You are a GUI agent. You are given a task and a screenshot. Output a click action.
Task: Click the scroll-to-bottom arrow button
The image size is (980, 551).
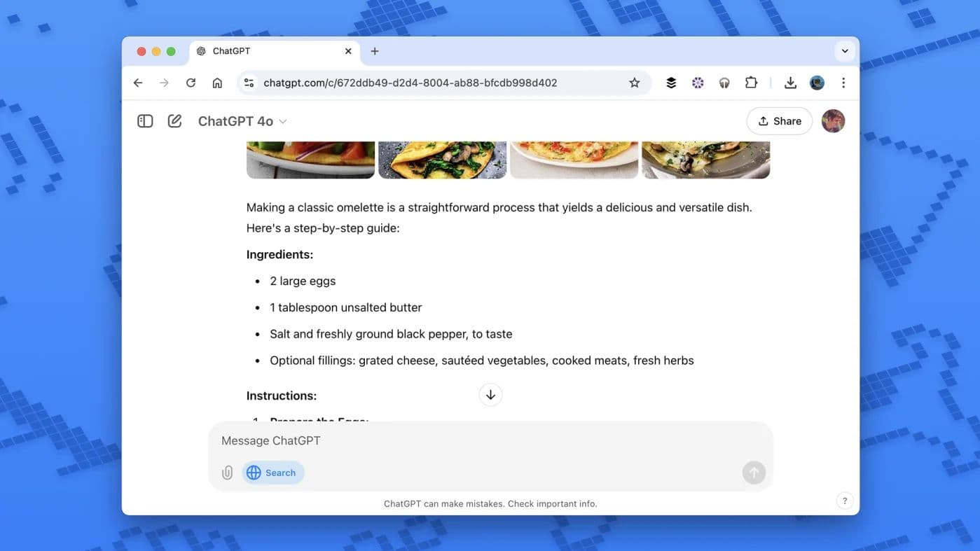[x=490, y=395]
